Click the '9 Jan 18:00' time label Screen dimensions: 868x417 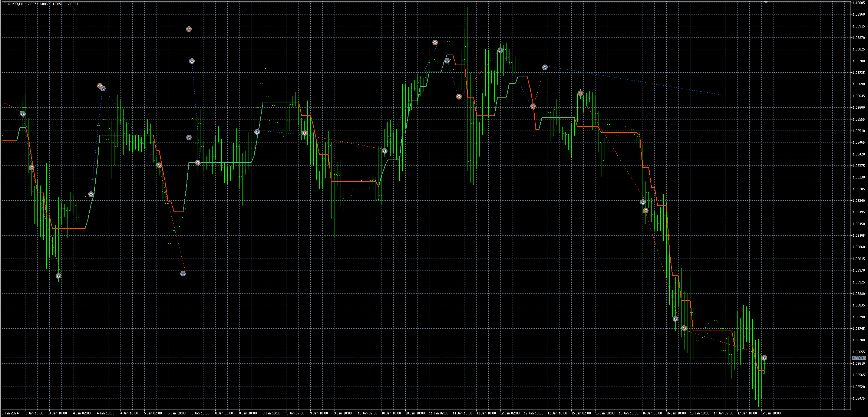coord(343,413)
